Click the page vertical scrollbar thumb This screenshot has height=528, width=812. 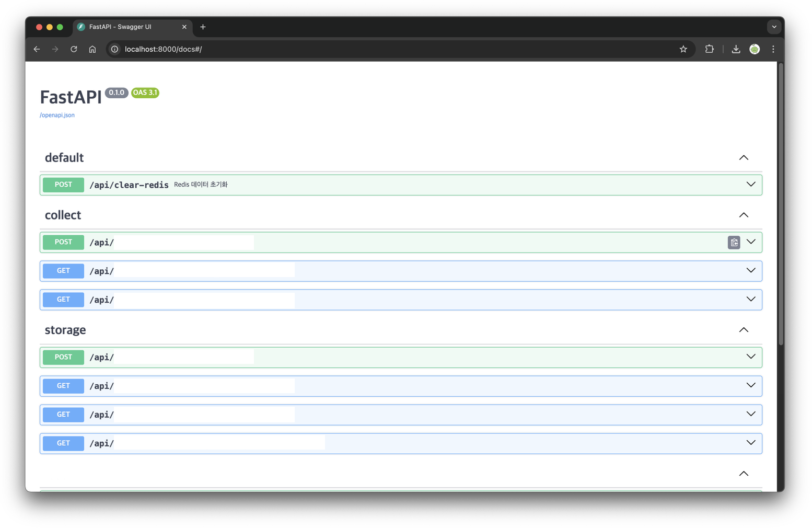[781, 204]
